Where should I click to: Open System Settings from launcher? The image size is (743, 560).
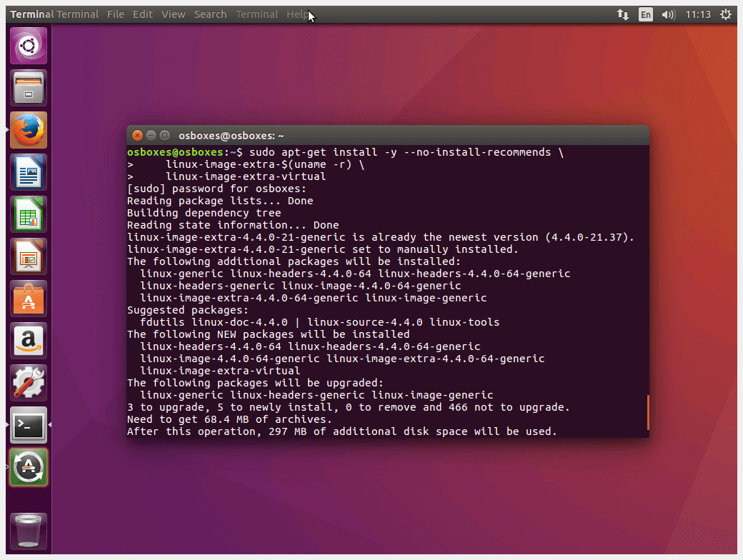click(29, 384)
